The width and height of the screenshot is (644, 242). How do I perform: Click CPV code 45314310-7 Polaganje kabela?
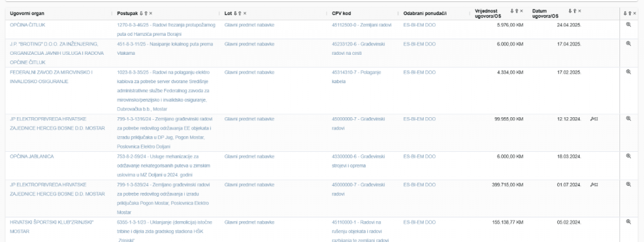(357, 76)
